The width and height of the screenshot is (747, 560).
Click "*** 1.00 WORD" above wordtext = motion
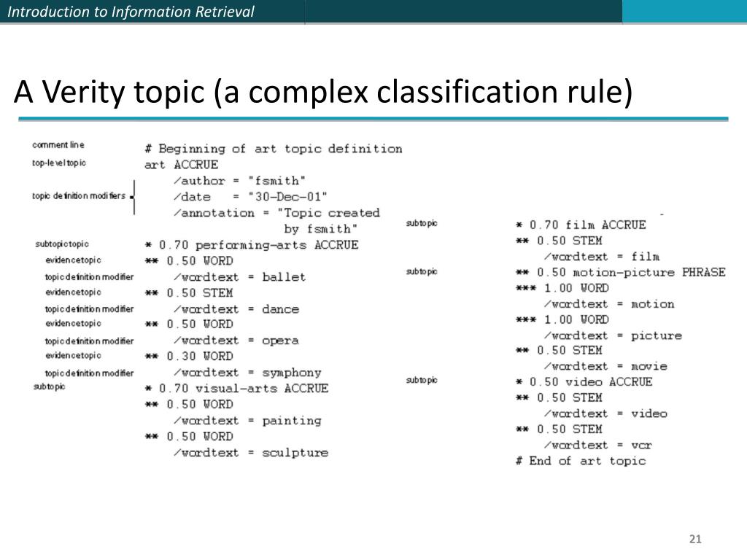click(562, 288)
